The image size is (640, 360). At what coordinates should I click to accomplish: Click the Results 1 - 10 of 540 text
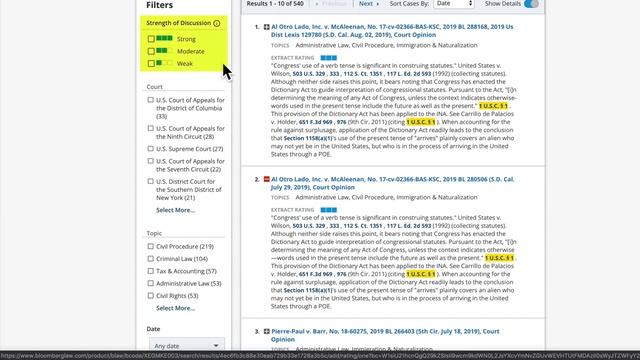275,4
